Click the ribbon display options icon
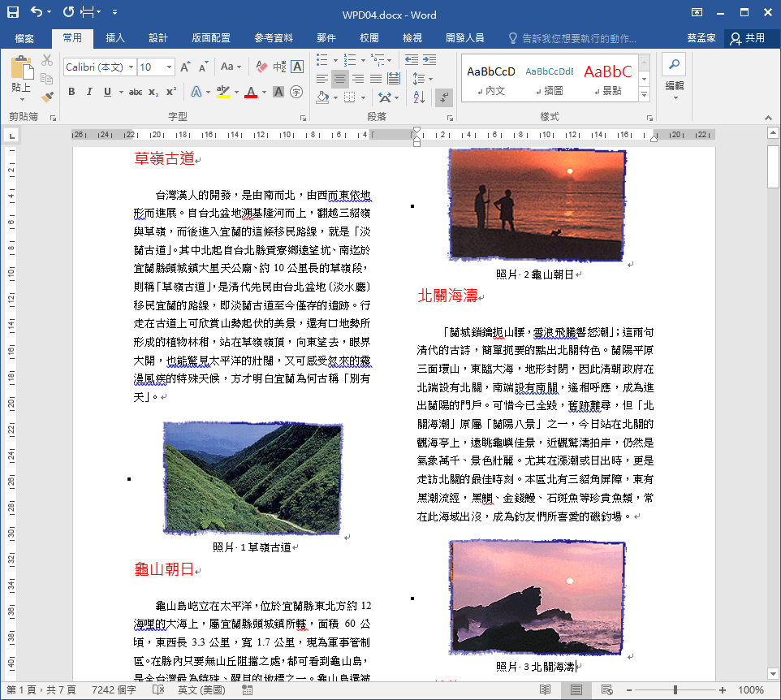Screen dimensions: 781x700 click(697, 12)
